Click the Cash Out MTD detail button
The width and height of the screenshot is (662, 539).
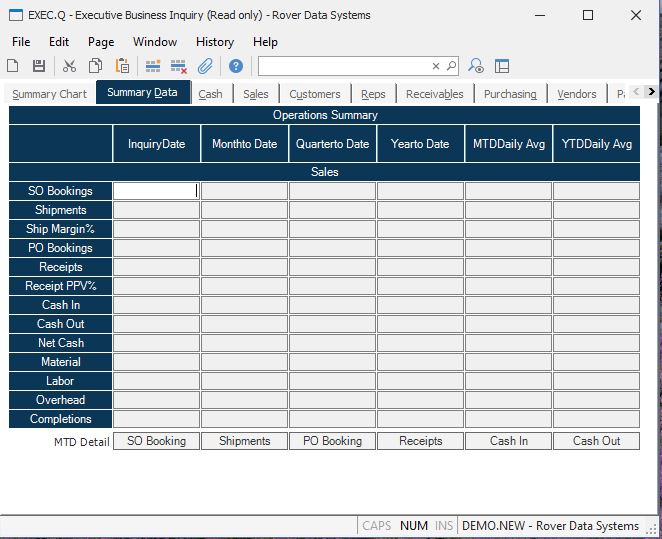click(x=596, y=441)
